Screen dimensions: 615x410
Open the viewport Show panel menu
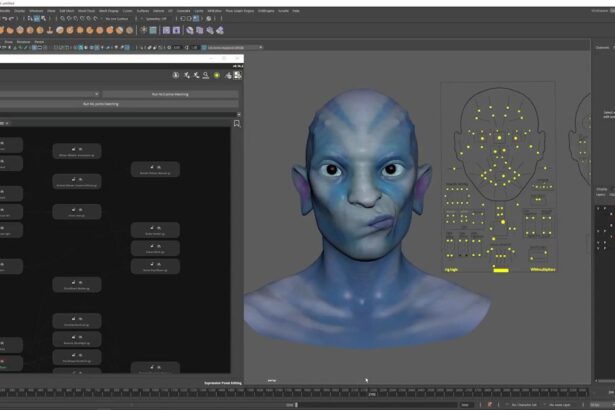(8, 42)
